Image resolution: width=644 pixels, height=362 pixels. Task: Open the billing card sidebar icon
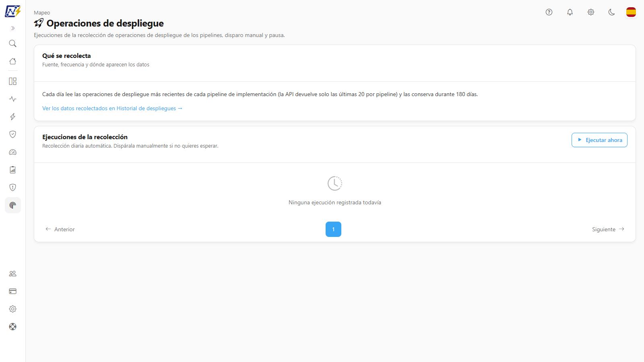(x=13, y=291)
